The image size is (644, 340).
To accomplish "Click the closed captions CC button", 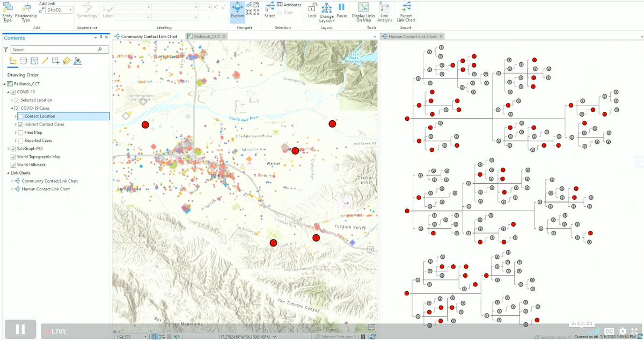I will [x=610, y=331].
